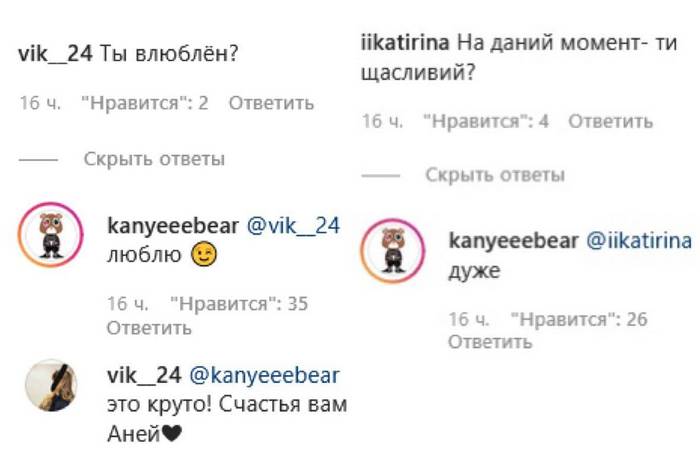Open kanyeeebear avatar beside дуже reply

pyautogui.click(x=393, y=250)
